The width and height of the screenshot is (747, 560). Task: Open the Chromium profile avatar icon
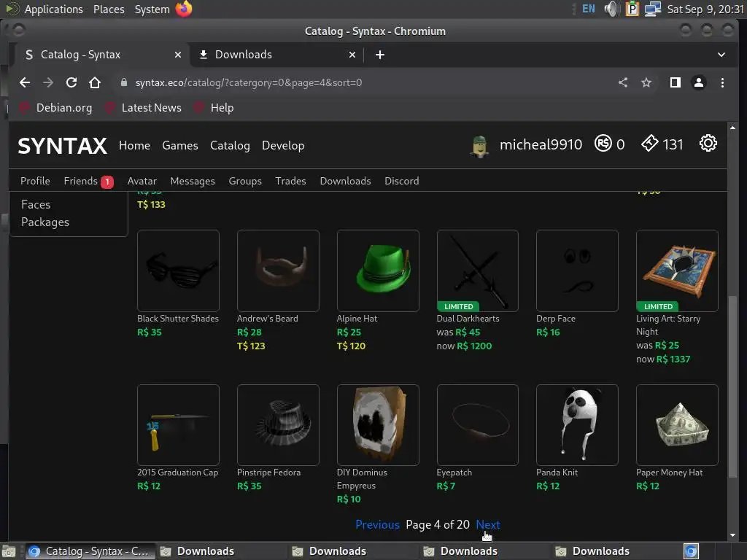(x=698, y=82)
